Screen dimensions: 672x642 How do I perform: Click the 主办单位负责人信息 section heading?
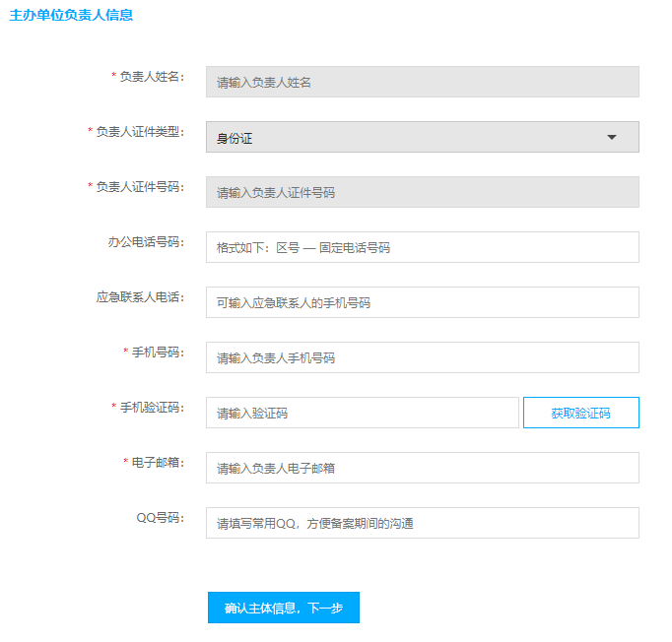71,16
